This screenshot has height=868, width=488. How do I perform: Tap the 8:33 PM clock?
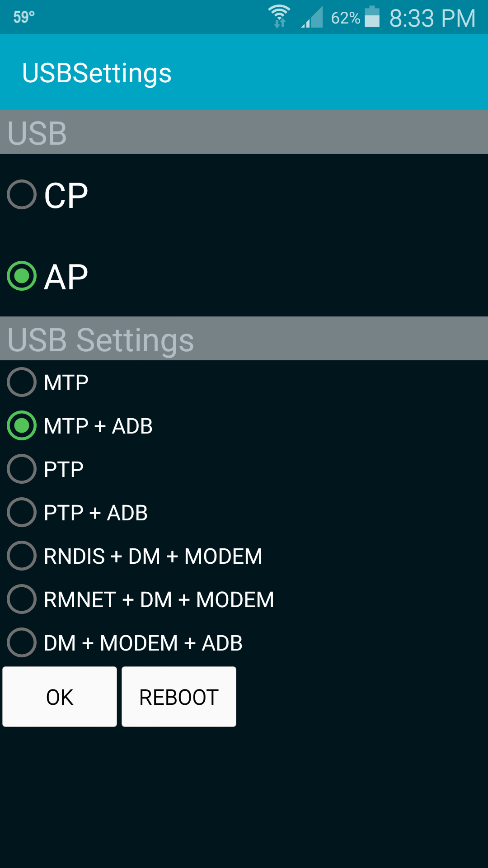pyautogui.click(x=432, y=18)
